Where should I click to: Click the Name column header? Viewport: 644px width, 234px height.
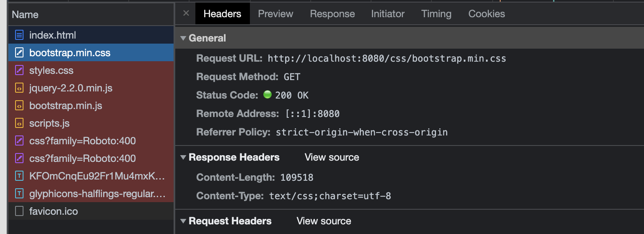pos(25,15)
